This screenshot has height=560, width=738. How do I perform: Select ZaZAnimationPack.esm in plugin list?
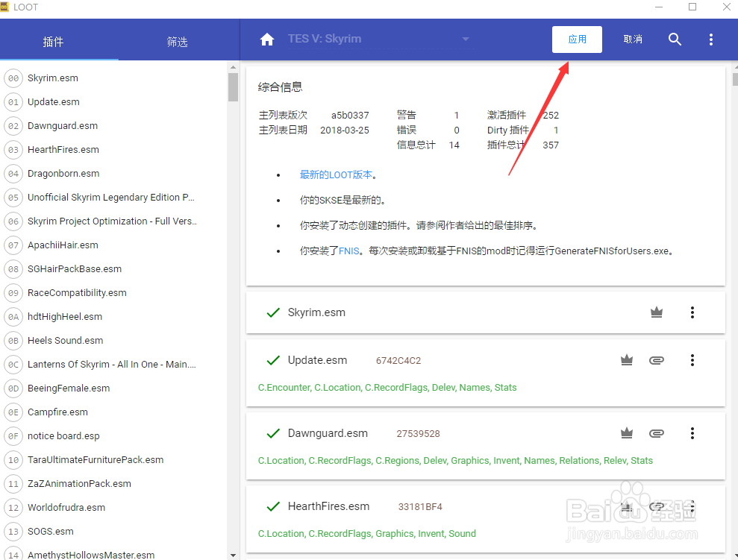pyautogui.click(x=80, y=484)
